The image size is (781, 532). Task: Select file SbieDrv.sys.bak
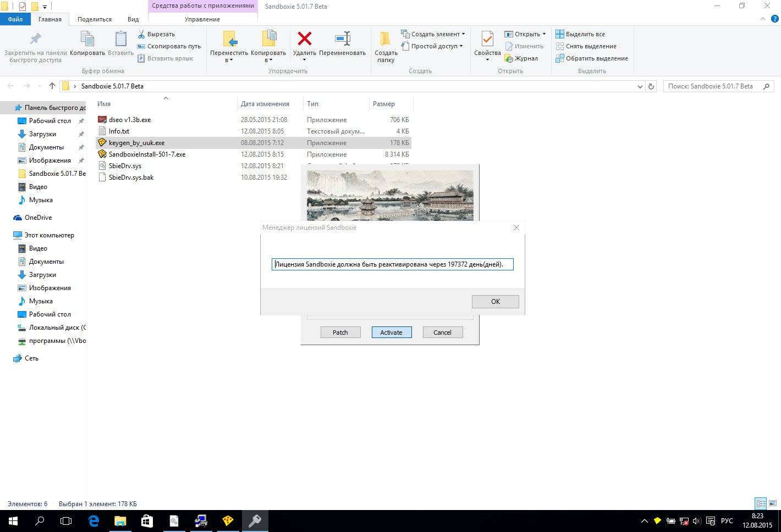click(131, 178)
